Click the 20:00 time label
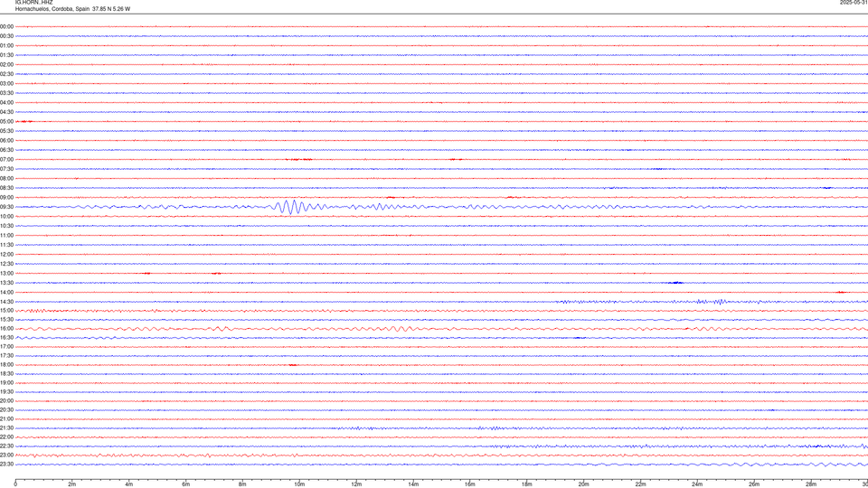This screenshot has width=868, height=488. [6, 401]
